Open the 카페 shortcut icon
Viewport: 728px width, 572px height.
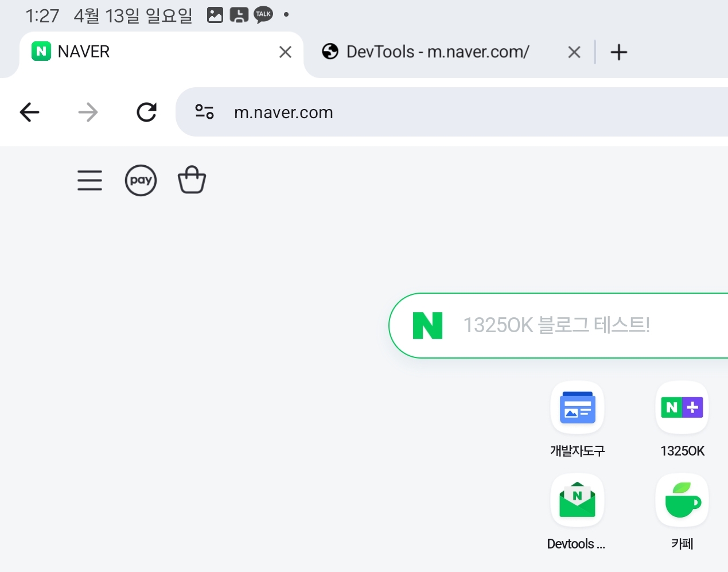tap(682, 500)
